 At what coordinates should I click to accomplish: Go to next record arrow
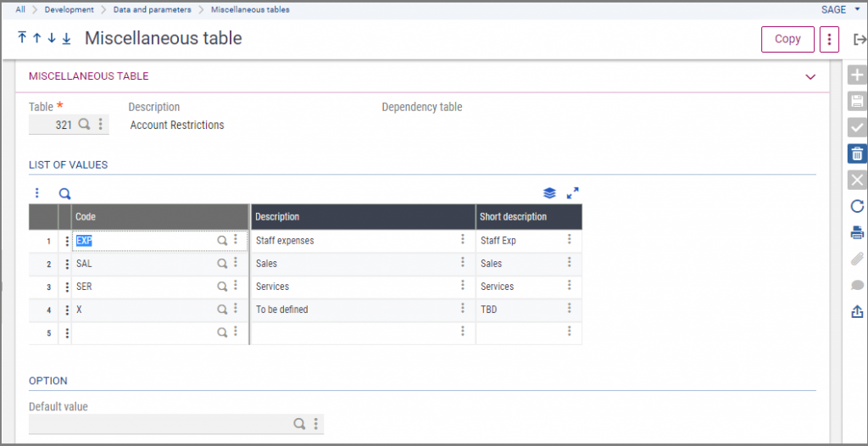tap(52, 38)
